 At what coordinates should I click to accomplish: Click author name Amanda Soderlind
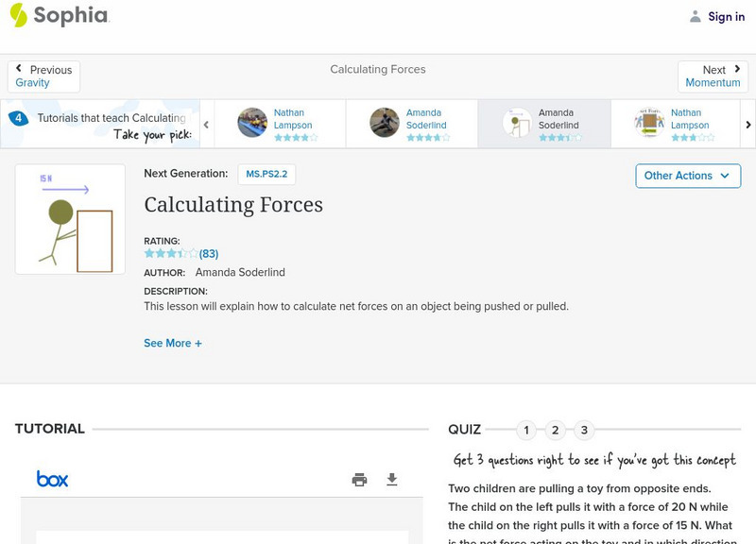240,272
